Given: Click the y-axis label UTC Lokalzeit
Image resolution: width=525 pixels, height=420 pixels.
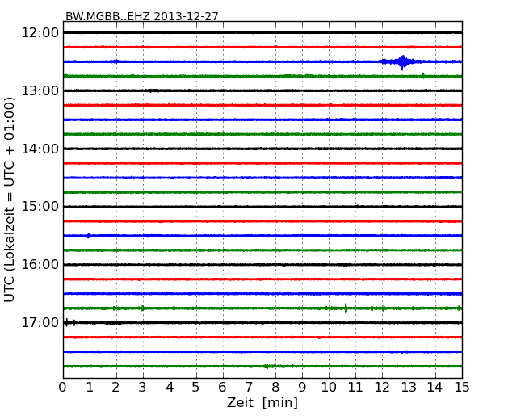Looking at the screenshot, I should pyautogui.click(x=10, y=199).
